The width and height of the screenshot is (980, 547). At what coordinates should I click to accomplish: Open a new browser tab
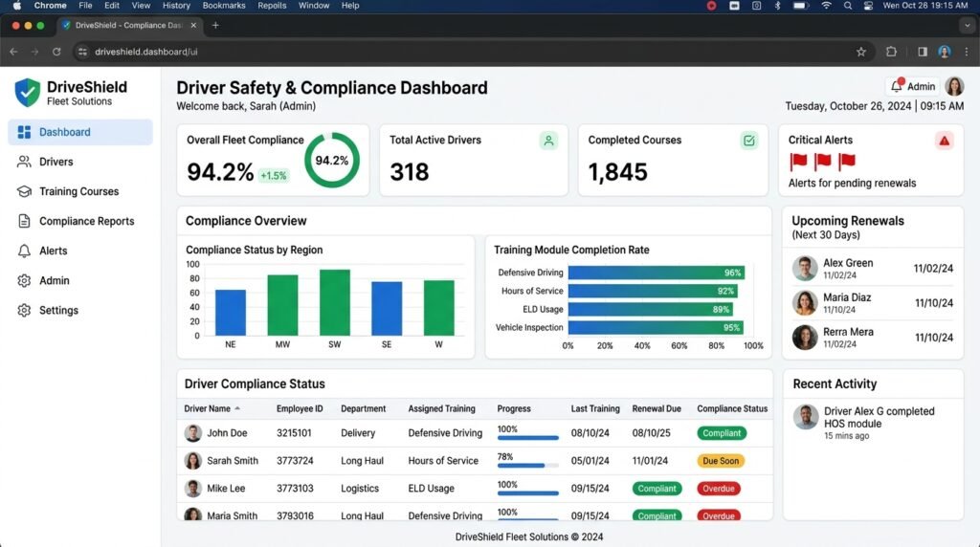(215, 26)
